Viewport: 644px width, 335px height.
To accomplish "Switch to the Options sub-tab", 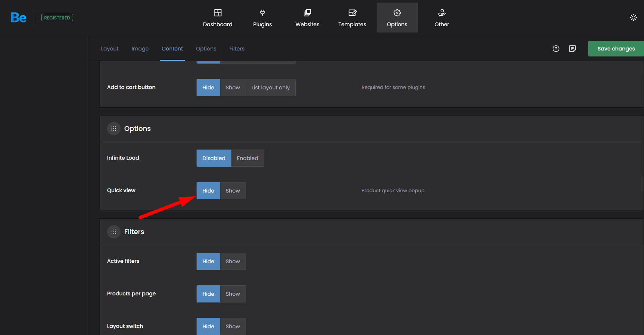I will 206,49.
